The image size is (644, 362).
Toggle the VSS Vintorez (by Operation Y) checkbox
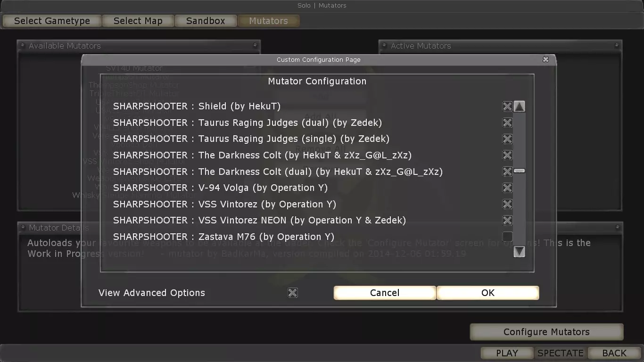click(507, 204)
